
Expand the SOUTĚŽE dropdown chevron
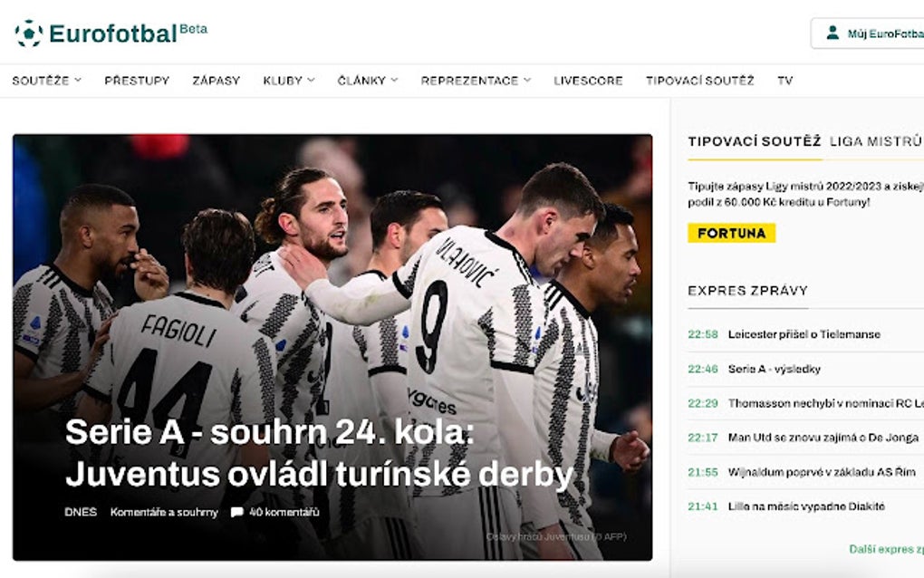pyautogui.click(x=78, y=80)
